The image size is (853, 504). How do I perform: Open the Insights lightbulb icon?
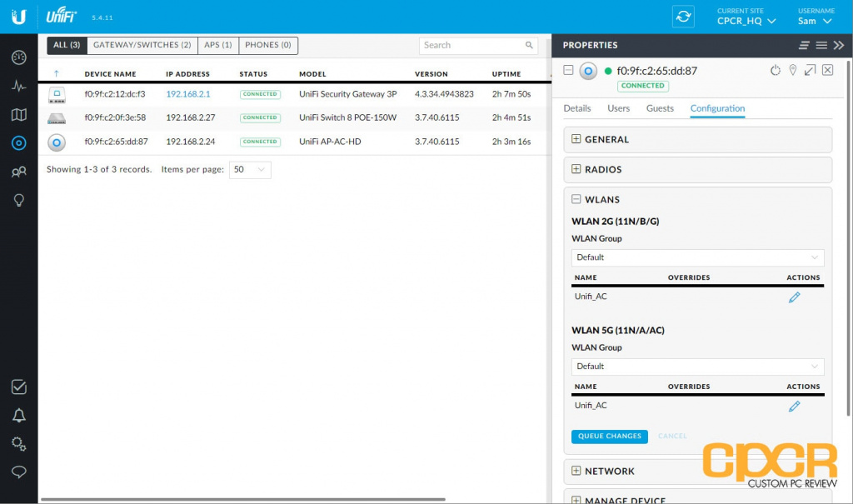pos(18,201)
